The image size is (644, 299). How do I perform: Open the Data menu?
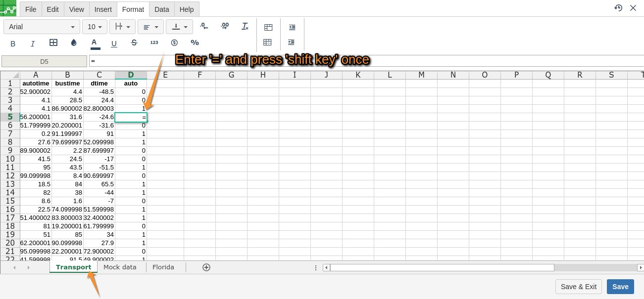coord(162,9)
